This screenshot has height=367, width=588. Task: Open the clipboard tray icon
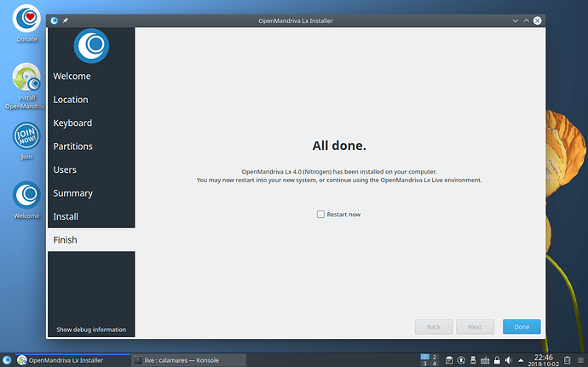449,360
